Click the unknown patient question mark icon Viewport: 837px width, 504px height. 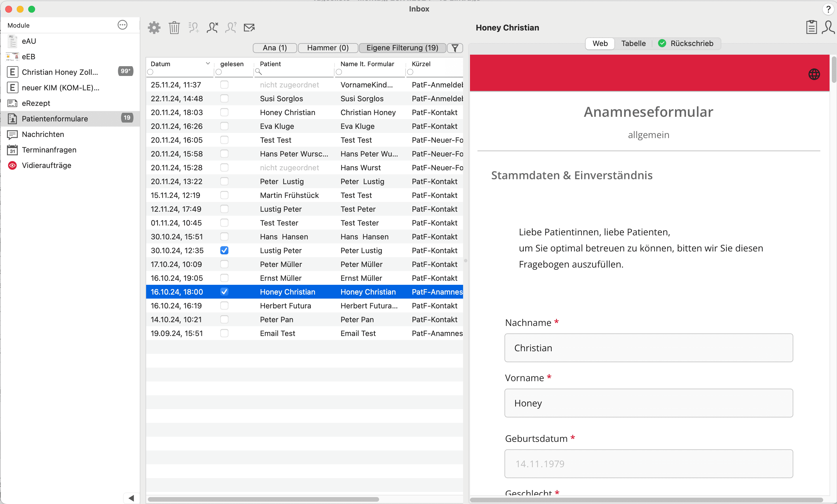pyautogui.click(x=231, y=28)
